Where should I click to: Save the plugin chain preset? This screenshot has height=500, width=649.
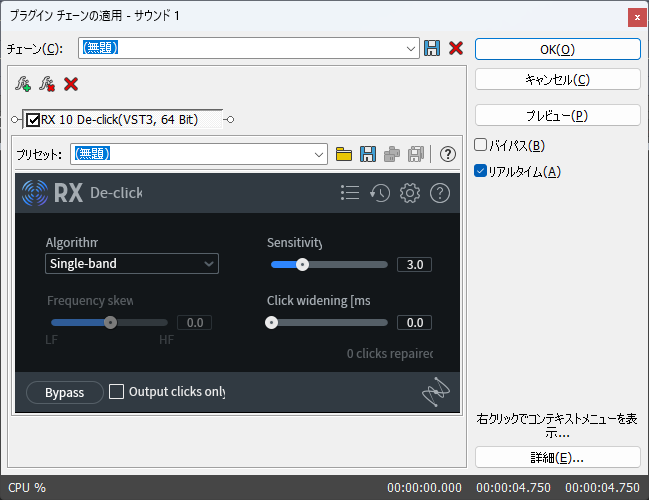coord(432,48)
